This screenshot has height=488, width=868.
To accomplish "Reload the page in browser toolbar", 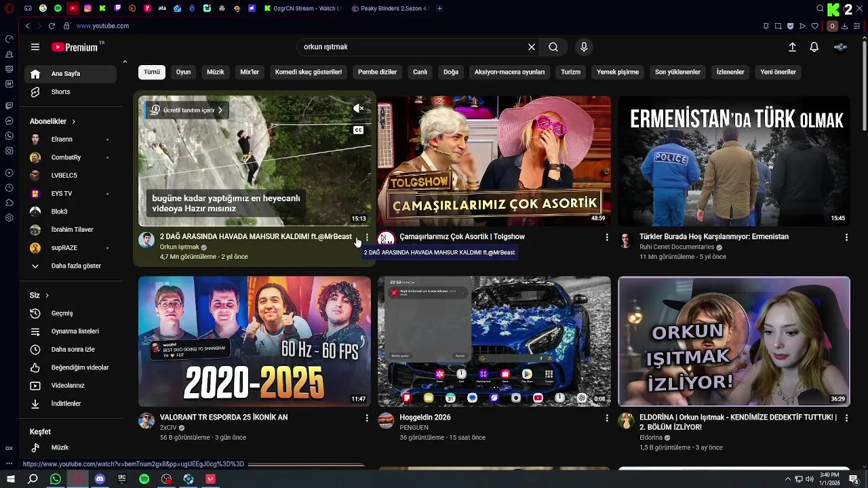I will pos(52,26).
